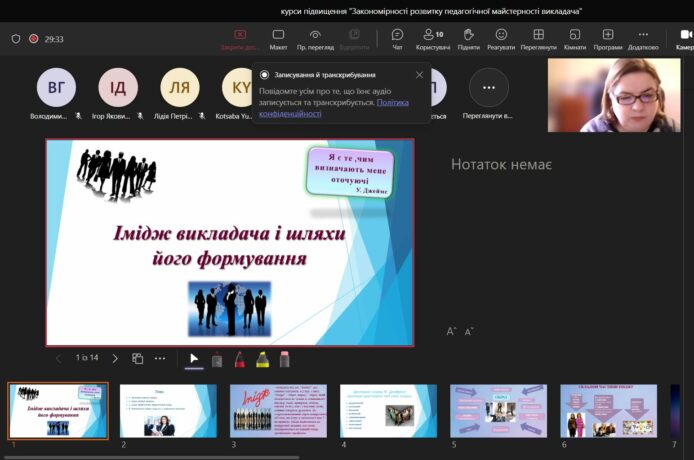Open the Чат (chat) panel

point(397,39)
